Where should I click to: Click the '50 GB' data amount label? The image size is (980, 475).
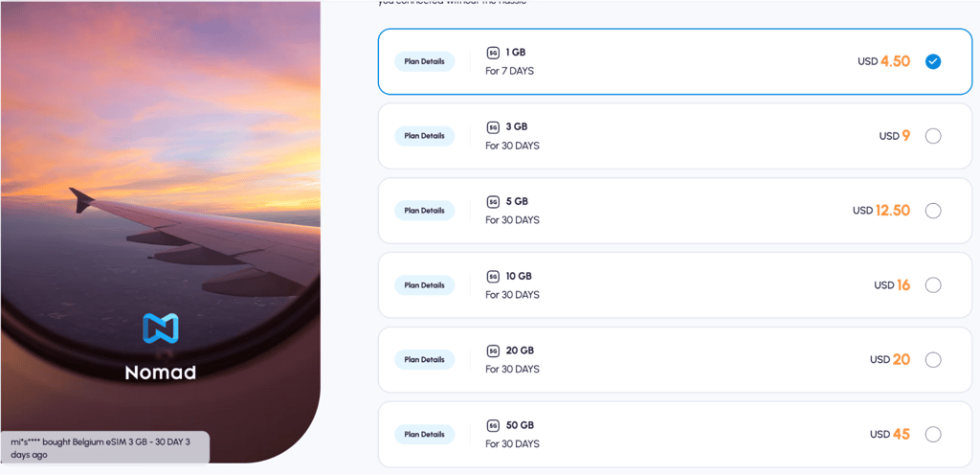coord(520,425)
